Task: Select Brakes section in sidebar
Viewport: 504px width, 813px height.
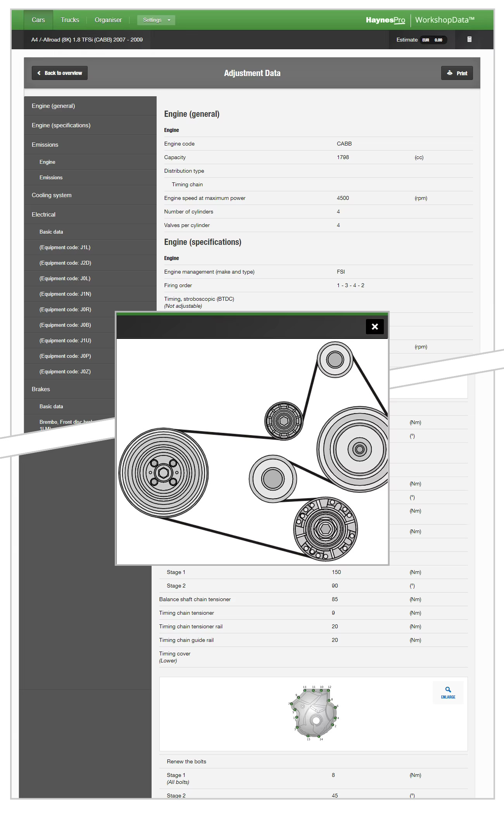Action: 70,389
